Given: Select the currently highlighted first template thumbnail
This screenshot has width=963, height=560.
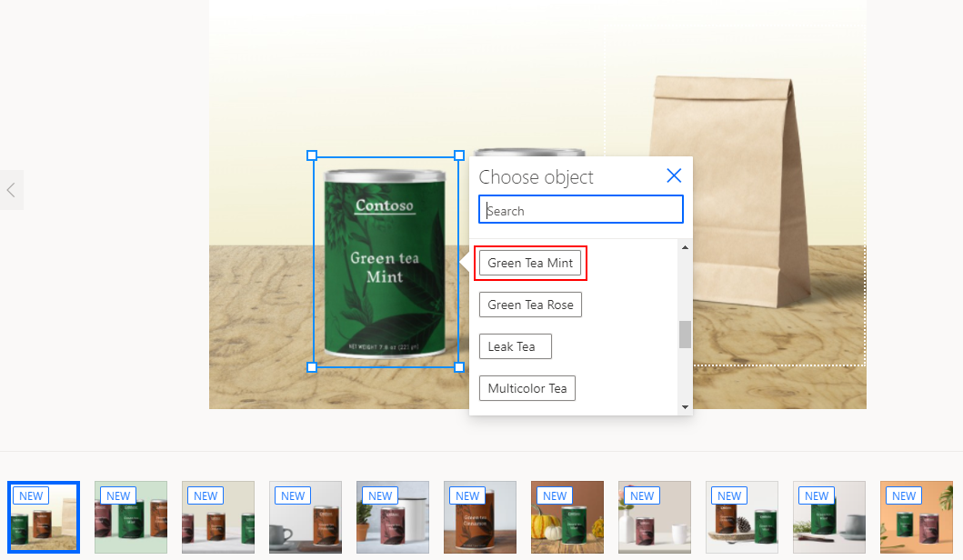Looking at the screenshot, I should [x=43, y=516].
